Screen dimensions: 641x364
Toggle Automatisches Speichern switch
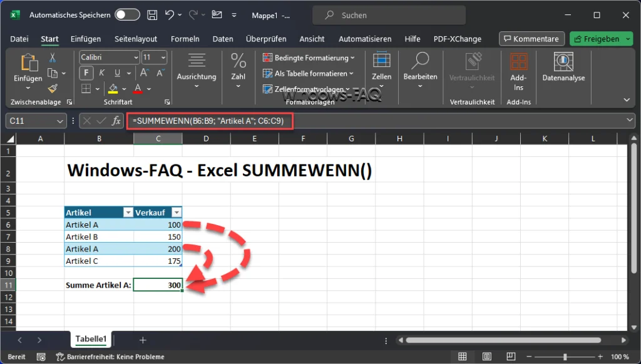click(127, 15)
